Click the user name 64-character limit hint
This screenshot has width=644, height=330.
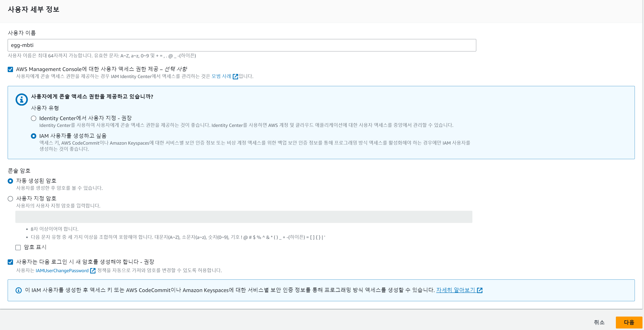coord(102,55)
